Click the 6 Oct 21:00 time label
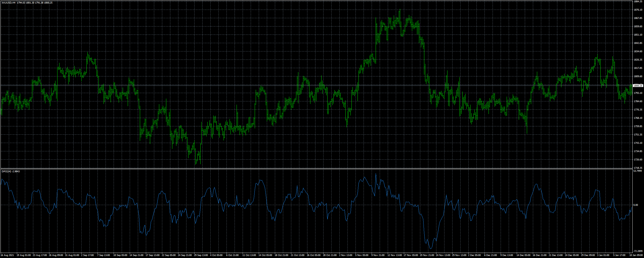 pyautogui.click(x=233, y=255)
